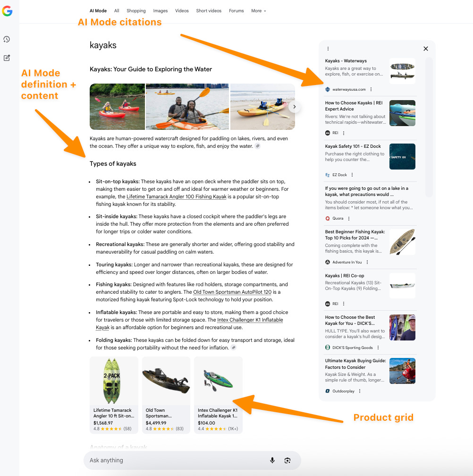Open options menu beside Adventure In You

367,262
